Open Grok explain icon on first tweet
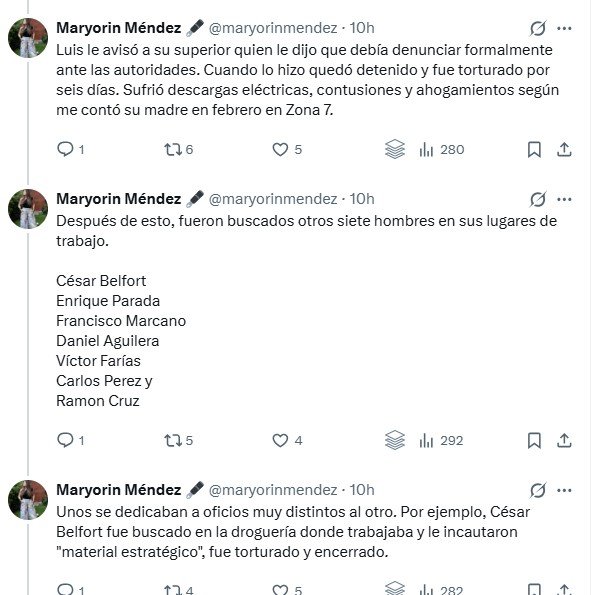 coord(538,28)
